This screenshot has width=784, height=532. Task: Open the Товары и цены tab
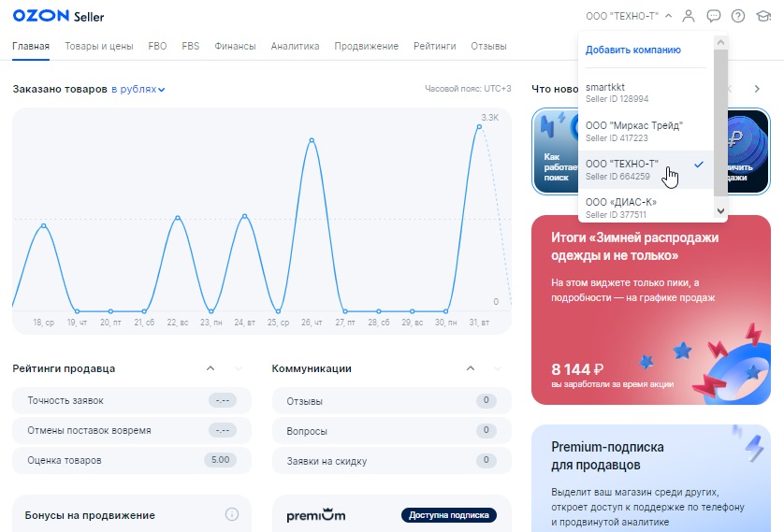click(x=99, y=47)
